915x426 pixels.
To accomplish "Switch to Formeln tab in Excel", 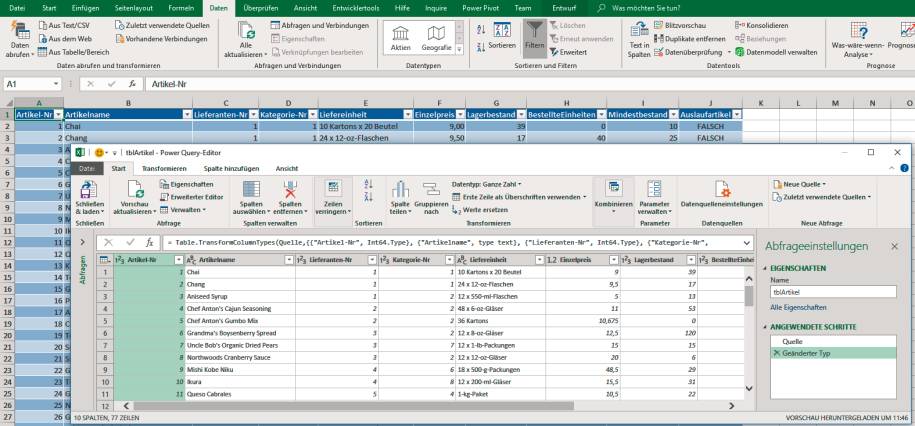I will coord(181,8).
